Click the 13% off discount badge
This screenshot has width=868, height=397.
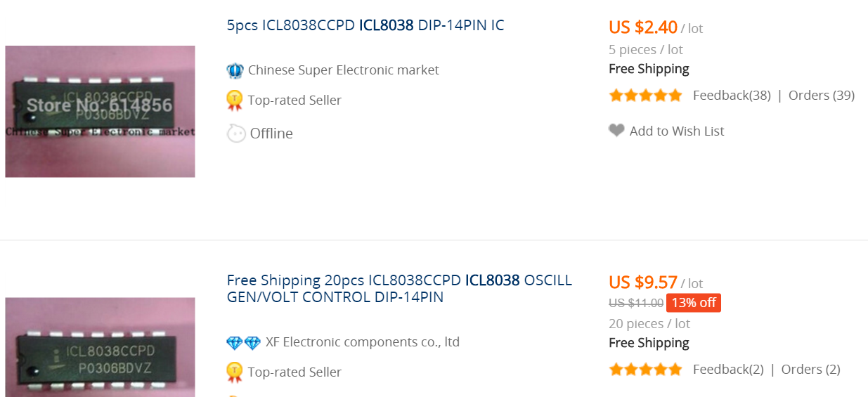tap(693, 303)
